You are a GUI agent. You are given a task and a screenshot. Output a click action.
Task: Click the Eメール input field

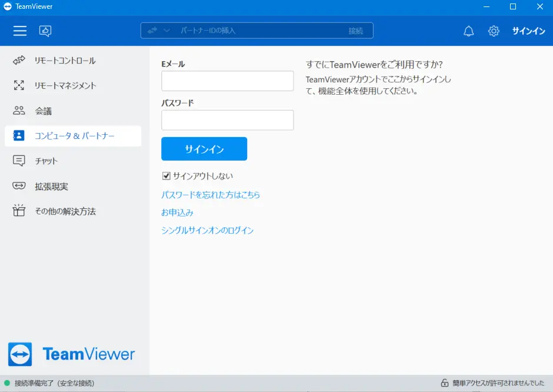[228, 81]
